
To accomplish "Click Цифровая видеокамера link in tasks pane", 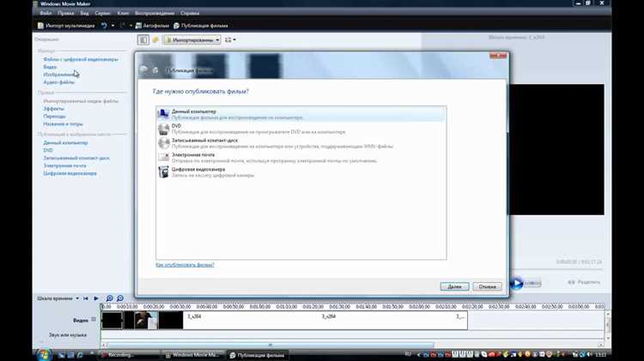I will point(70,173).
